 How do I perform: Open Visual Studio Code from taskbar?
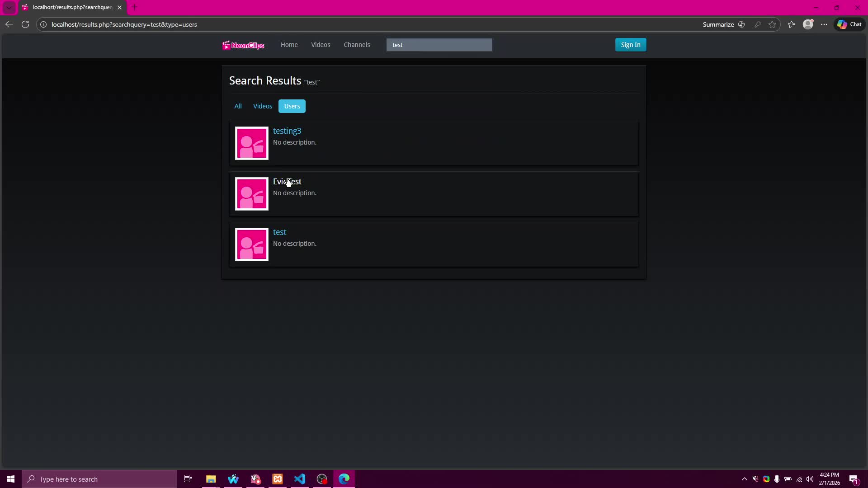click(300, 479)
